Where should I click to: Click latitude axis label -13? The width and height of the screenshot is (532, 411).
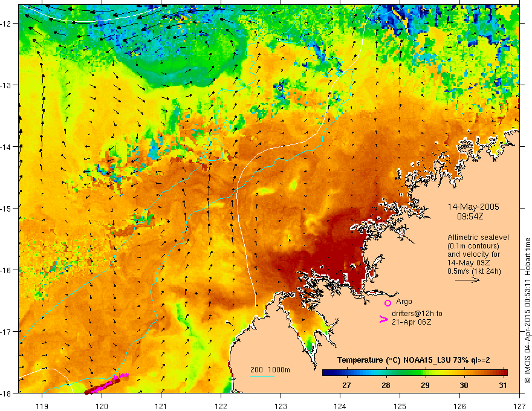point(6,85)
